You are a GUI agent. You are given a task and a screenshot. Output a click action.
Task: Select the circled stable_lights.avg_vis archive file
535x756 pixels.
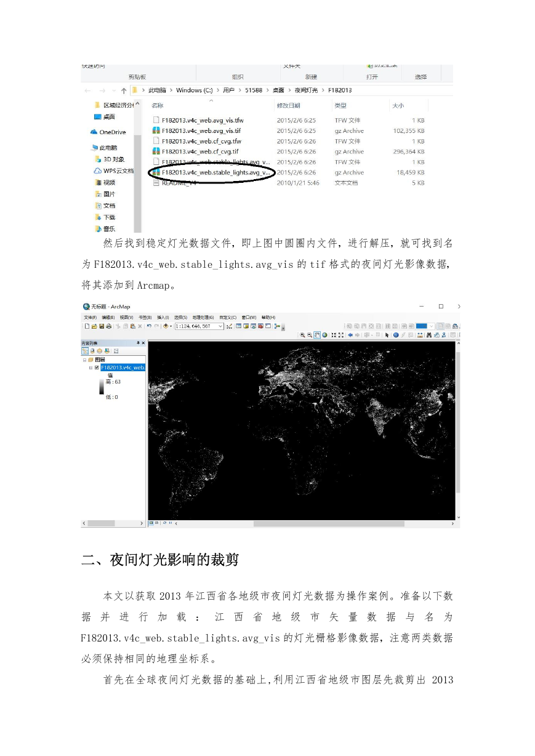click(x=215, y=172)
